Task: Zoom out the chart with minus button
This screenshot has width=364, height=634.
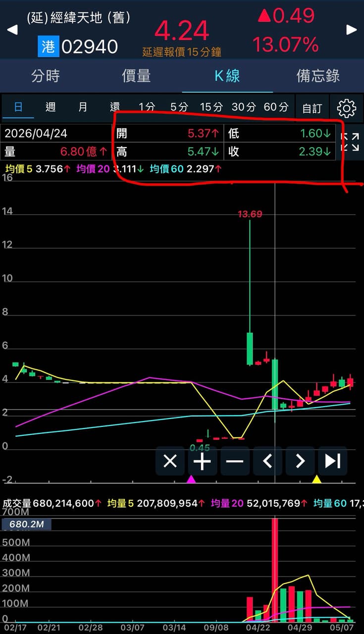Action: (235, 461)
